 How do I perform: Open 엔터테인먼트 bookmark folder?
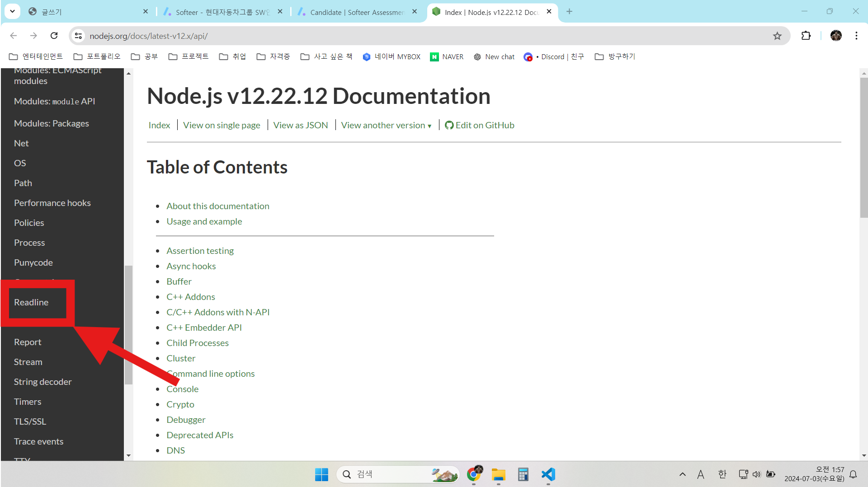click(x=36, y=56)
